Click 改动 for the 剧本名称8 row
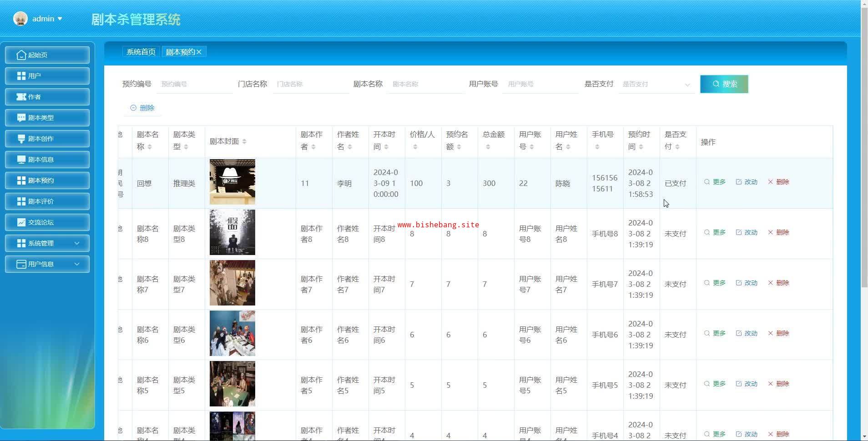The height and width of the screenshot is (441, 868). pyautogui.click(x=747, y=232)
